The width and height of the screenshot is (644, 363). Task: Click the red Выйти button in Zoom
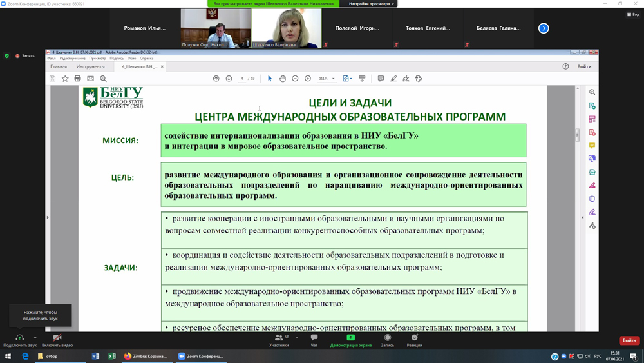pyautogui.click(x=629, y=340)
